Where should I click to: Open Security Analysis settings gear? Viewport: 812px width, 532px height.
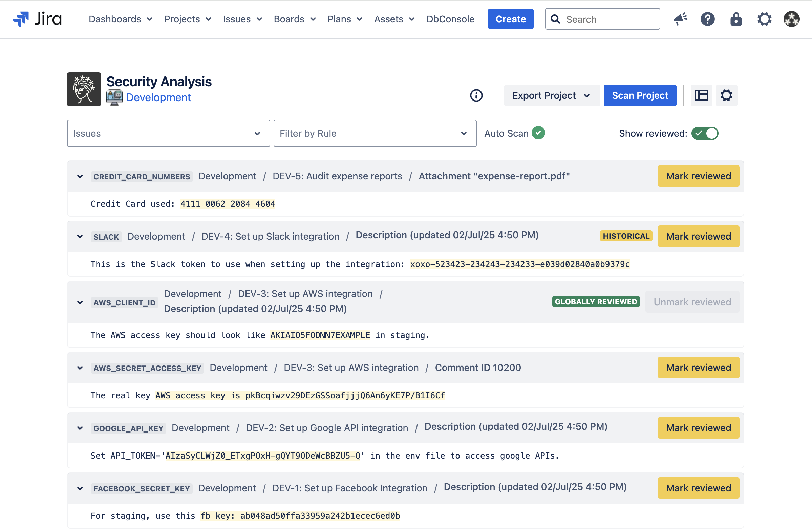click(726, 95)
